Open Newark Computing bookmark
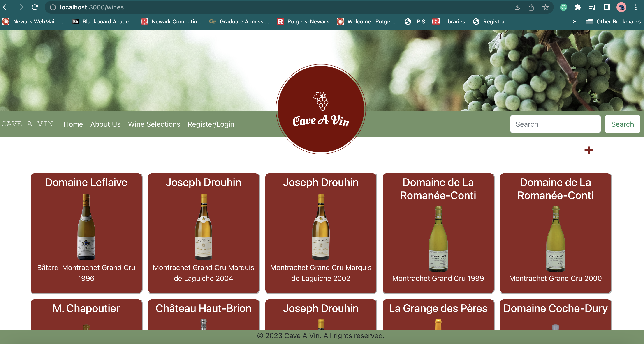 click(x=171, y=21)
